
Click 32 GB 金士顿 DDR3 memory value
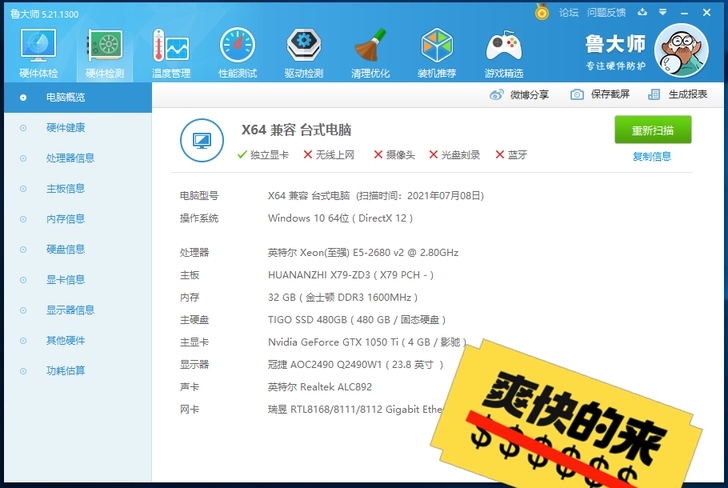click(343, 297)
